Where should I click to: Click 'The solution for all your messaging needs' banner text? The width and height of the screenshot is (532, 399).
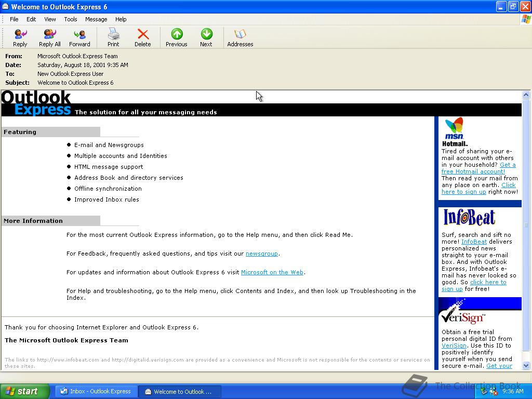point(146,112)
